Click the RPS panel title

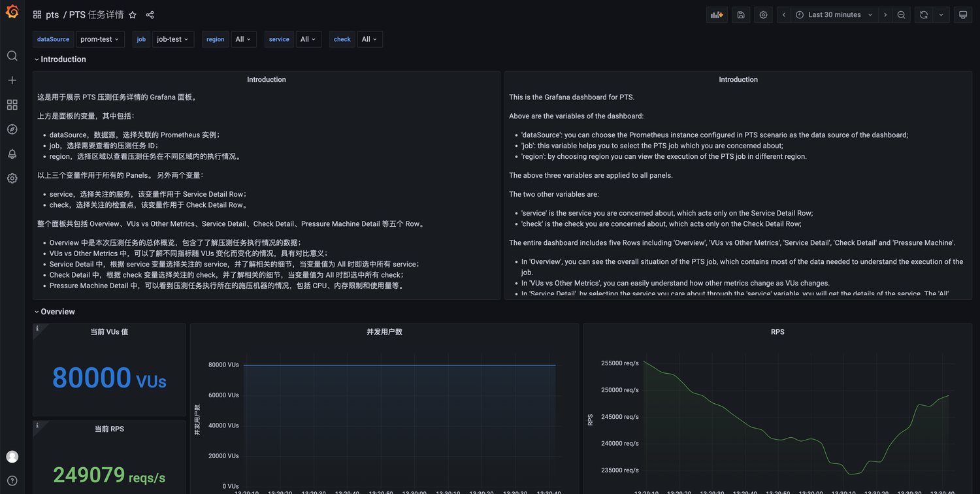pos(777,332)
